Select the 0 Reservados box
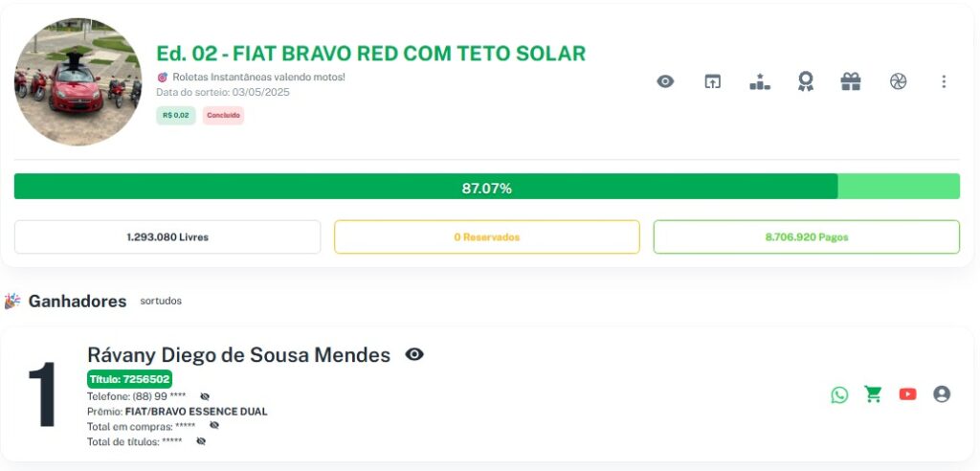 coord(486,237)
